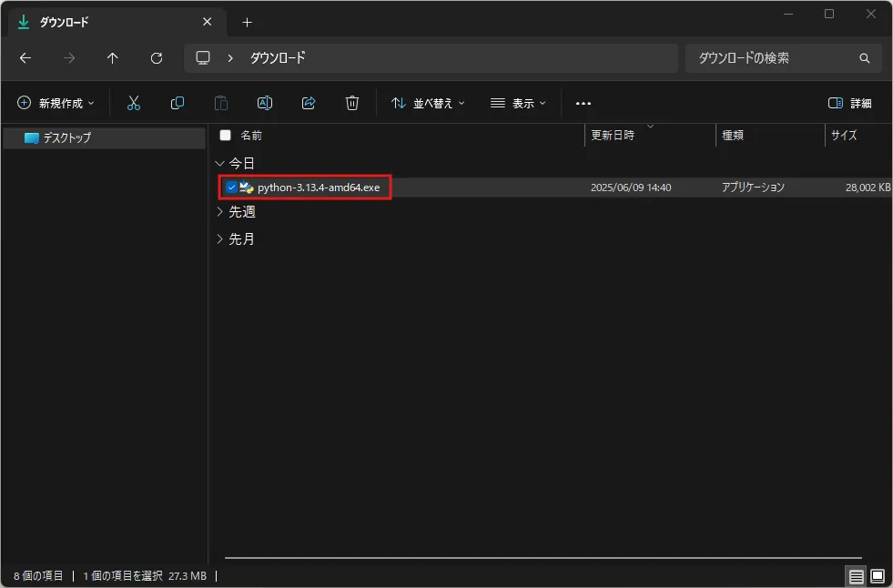
Task: Toggle the 詳細 details pane button
Action: 849,103
